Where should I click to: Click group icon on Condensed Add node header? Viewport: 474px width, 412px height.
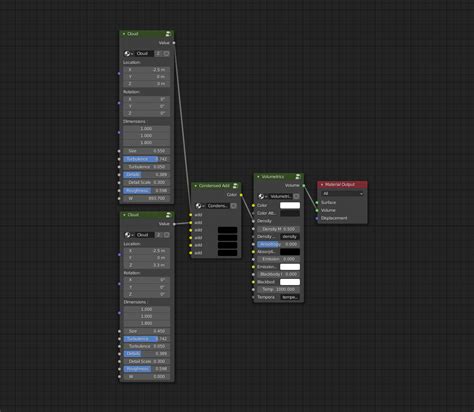point(235,186)
